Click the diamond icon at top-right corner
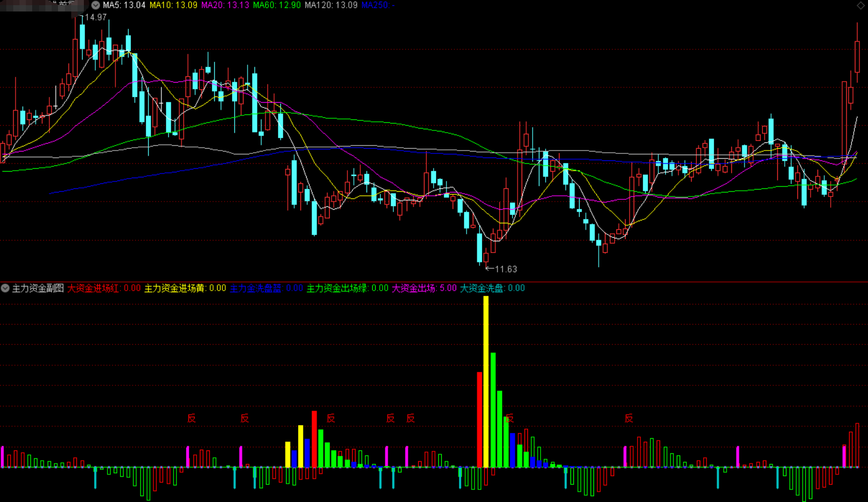868x502 pixels. click(861, 5)
